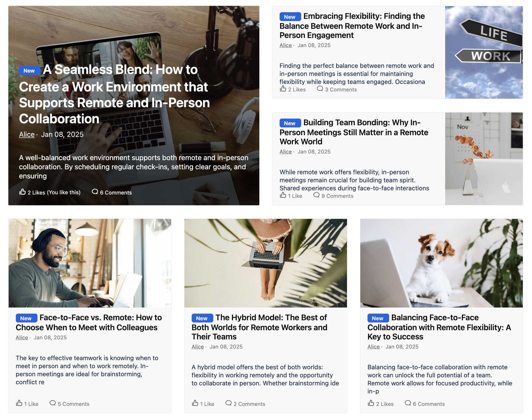Click the comment bubble icon beside 6 Comments on the featured post
Image resolution: width=532 pixels, height=420 pixels.
(95, 192)
